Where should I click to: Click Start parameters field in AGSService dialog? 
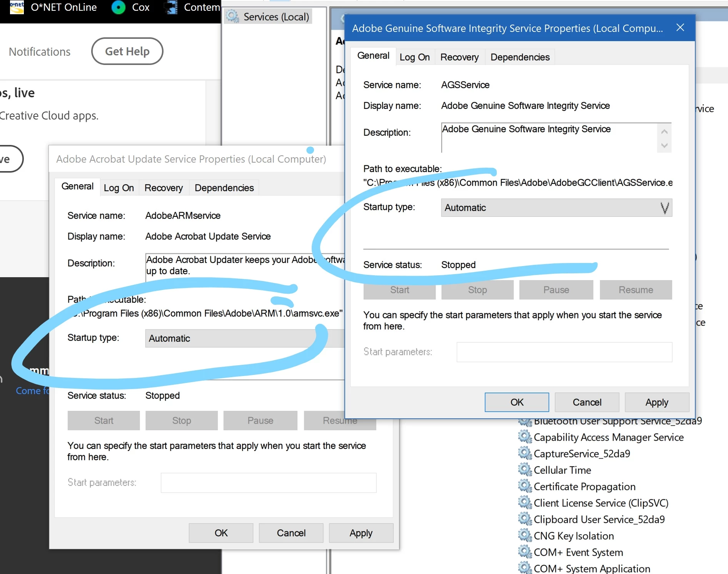pos(564,352)
